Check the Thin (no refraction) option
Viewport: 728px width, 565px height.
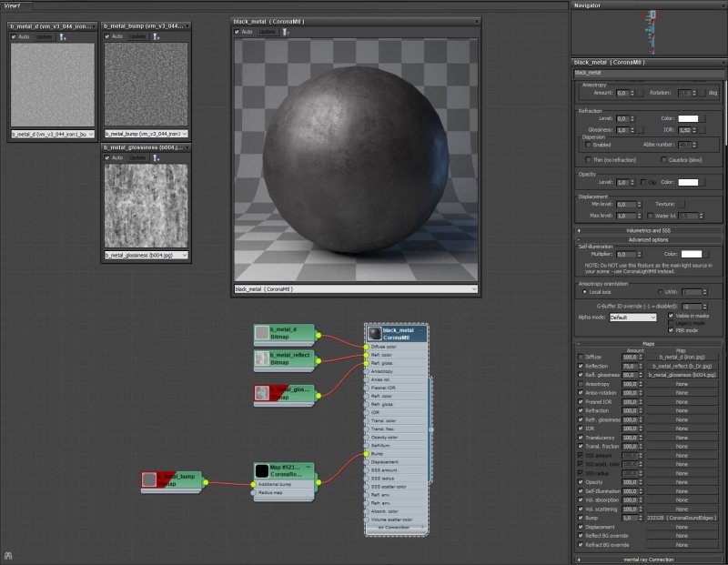click(x=588, y=160)
